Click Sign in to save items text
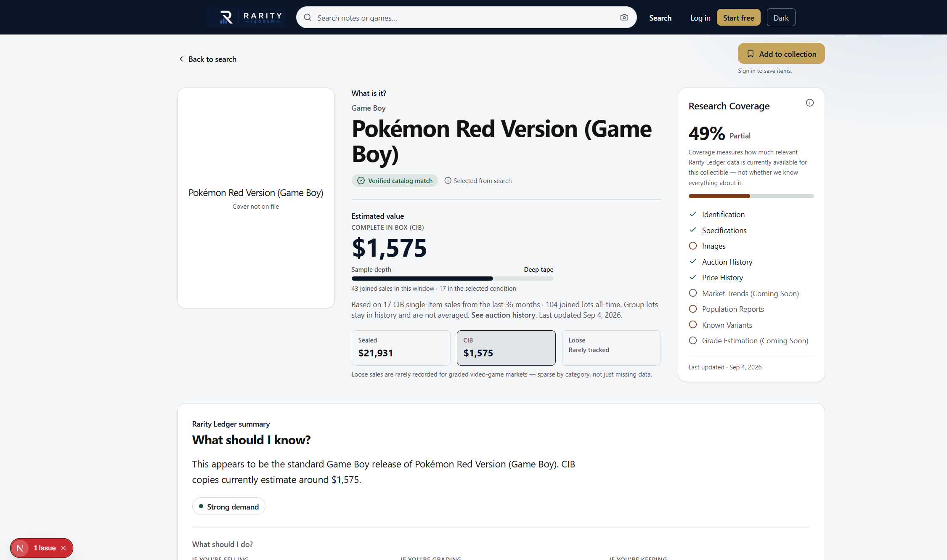The width and height of the screenshot is (947, 560). click(764, 71)
